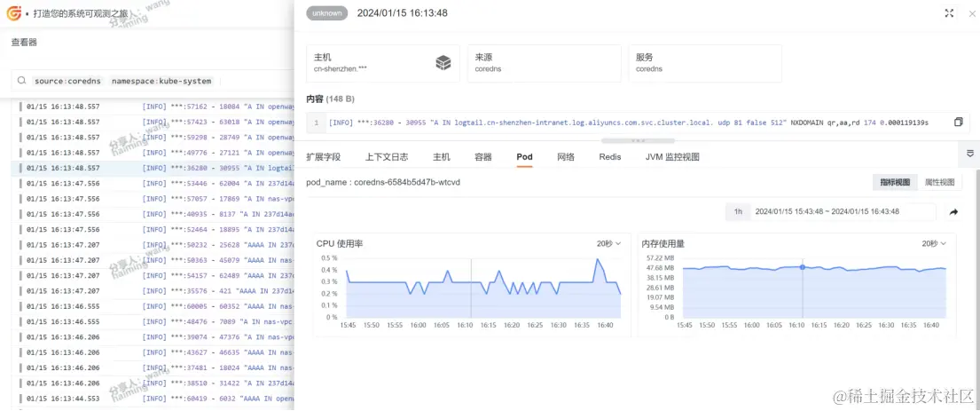The width and height of the screenshot is (980, 411).
Task: Select log row ***:37481 - 18024
Action: coord(153,368)
